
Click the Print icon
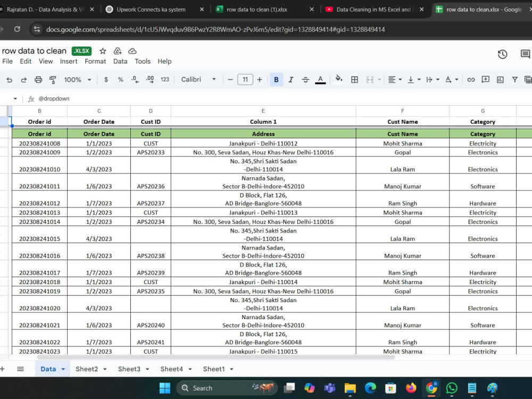click(38, 80)
